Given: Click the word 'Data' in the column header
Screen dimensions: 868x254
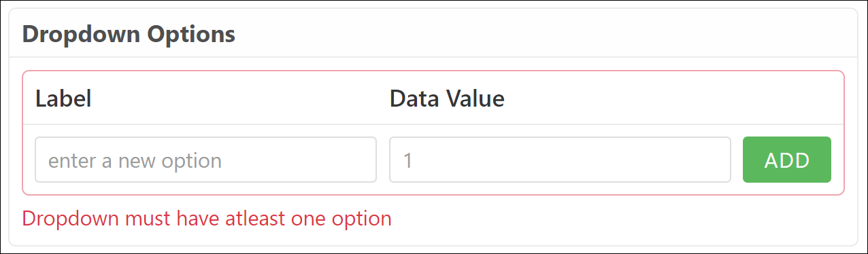Looking at the screenshot, I should tap(415, 99).
